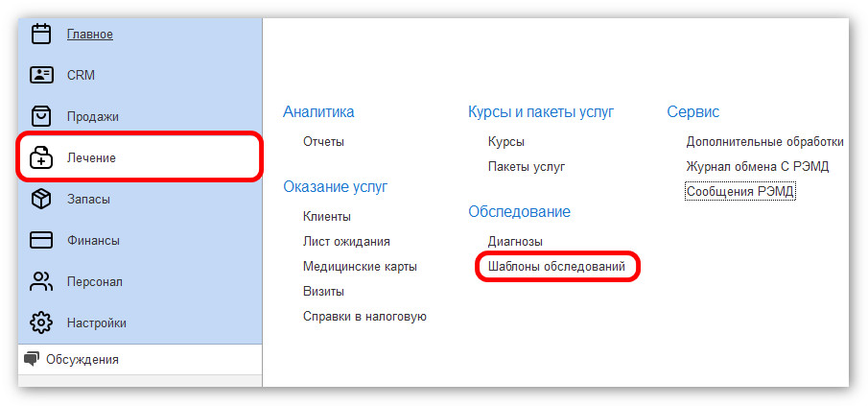Click the speech bubble icon for Обсуждения
Image resolution: width=868 pixels, height=406 pixels.
(33, 359)
